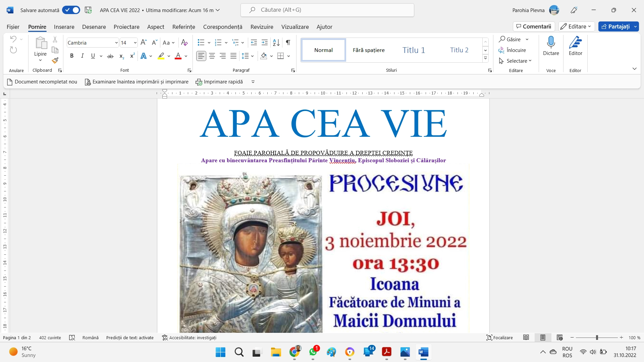Click the Lipire paste icon
The image size is (644, 362).
[41, 43]
